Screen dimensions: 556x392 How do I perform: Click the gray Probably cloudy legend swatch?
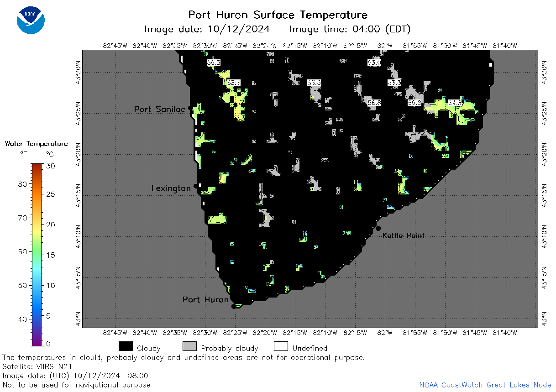point(189,347)
